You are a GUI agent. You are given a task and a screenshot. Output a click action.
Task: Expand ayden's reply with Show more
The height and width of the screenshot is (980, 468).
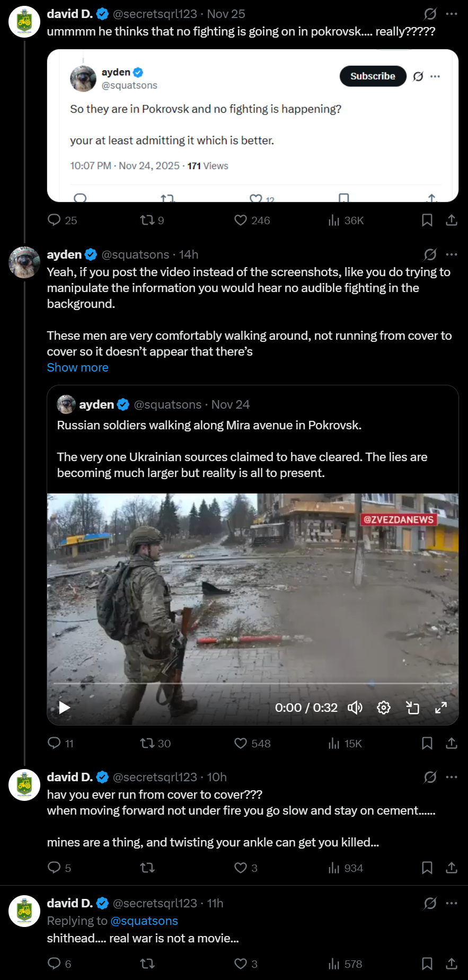(x=77, y=367)
